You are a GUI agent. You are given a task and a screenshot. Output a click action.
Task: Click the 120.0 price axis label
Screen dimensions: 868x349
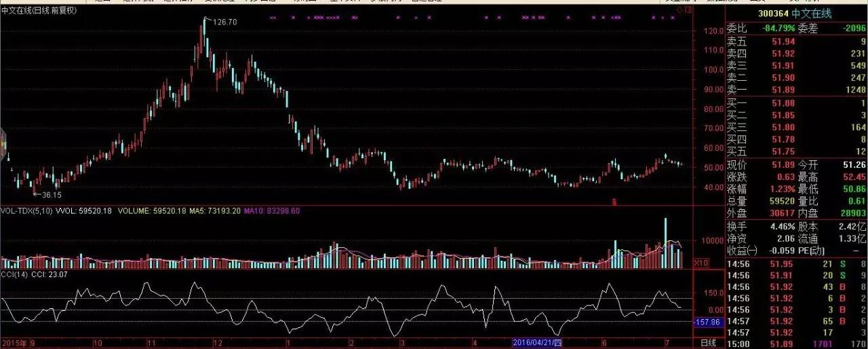(x=713, y=31)
